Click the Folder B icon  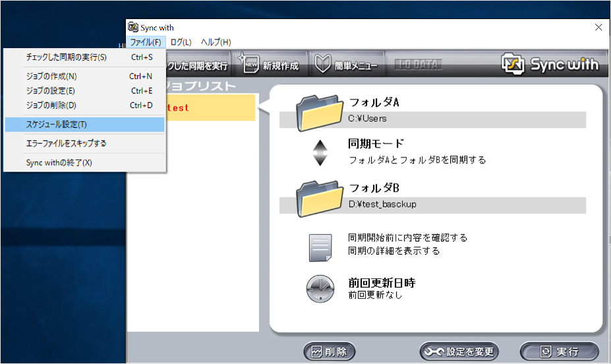pyautogui.click(x=320, y=197)
